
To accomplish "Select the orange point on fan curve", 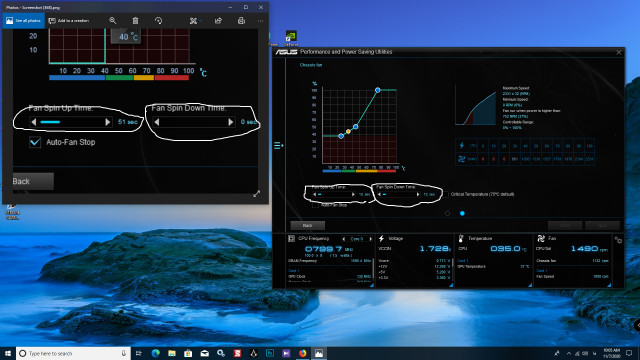I will (348, 131).
